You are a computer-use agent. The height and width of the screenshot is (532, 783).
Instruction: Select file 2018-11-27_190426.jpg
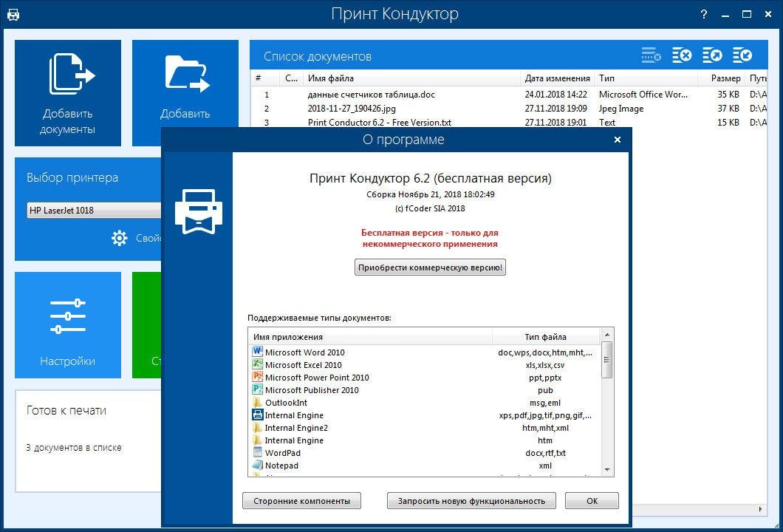click(352, 109)
